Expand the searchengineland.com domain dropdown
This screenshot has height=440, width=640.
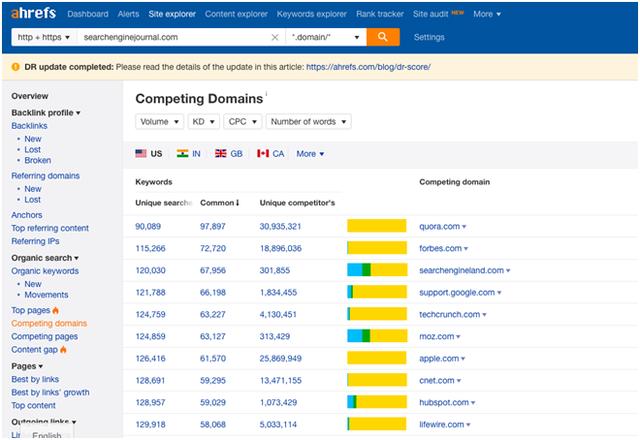[508, 271]
